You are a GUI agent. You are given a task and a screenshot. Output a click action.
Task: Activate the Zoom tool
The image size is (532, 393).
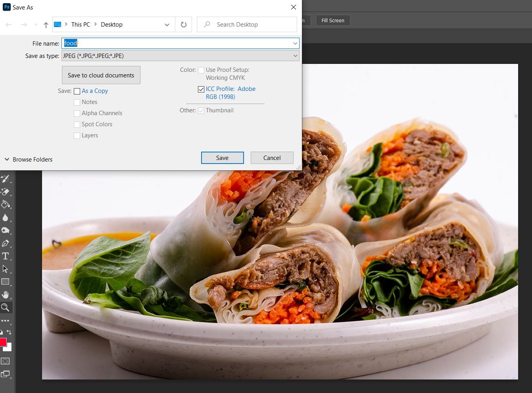[6, 307]
